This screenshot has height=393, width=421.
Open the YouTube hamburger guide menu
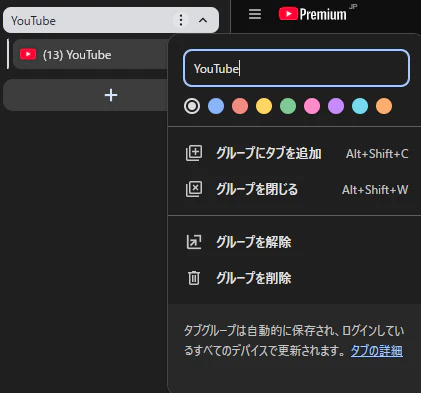255,14
